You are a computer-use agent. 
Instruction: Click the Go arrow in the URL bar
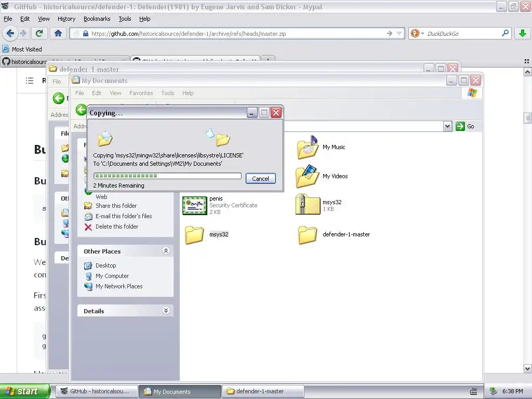coord(390,33)
